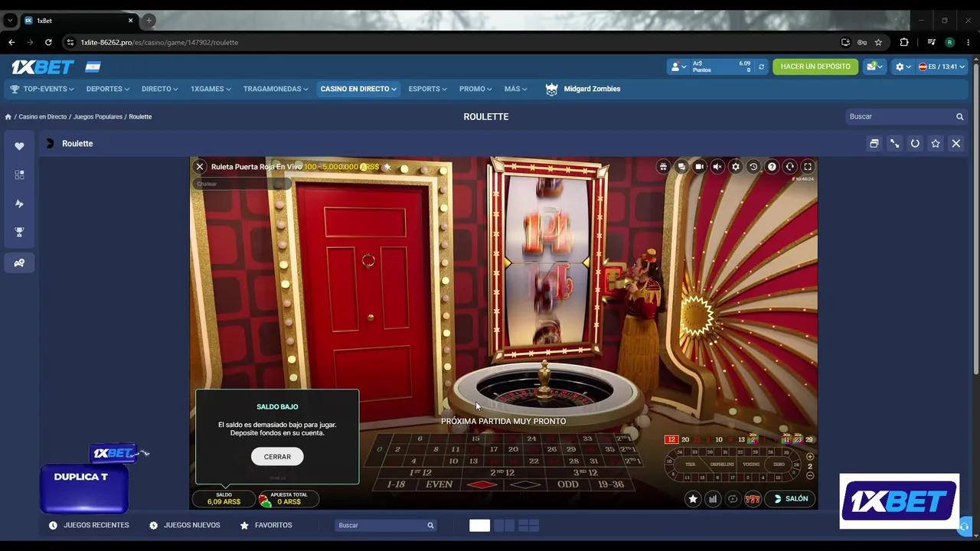Close the Roulette game panel
This screenshot has height=551, width=980.
956,144
